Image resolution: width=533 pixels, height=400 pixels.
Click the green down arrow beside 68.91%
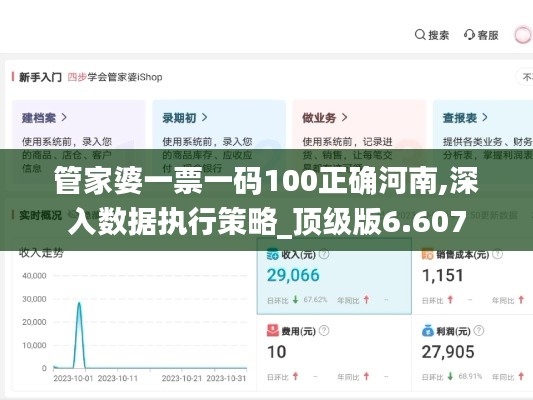pyautogui.click(x=450, y=376)
